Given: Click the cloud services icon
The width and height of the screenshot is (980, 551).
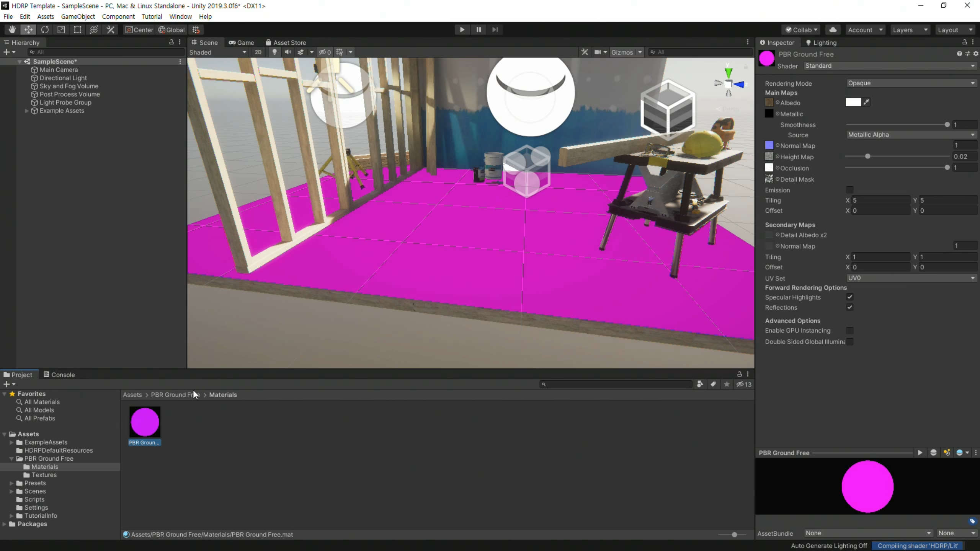Looking at the screenshot, I should 833,29.
